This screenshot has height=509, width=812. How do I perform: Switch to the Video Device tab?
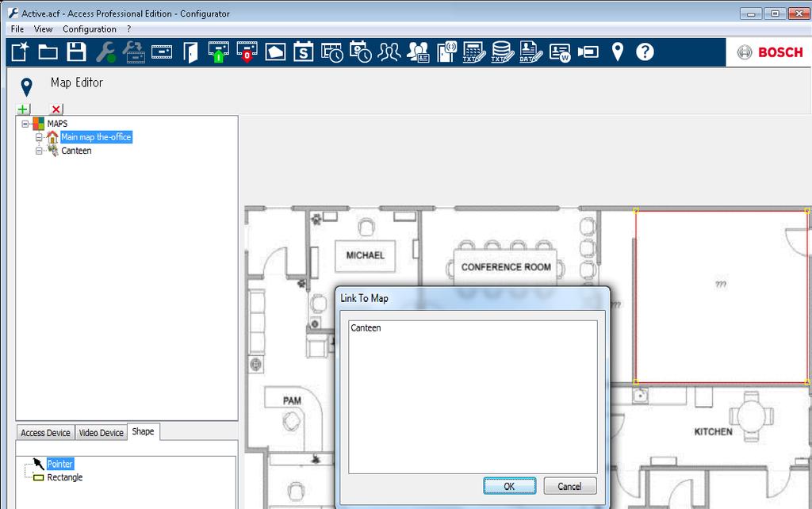tap(101, 433)
